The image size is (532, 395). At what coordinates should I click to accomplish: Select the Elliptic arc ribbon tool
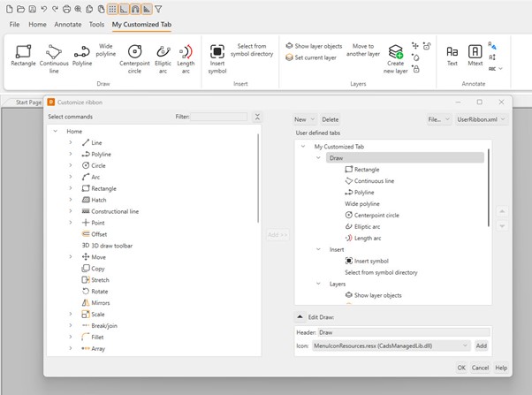tap(163, 55)
